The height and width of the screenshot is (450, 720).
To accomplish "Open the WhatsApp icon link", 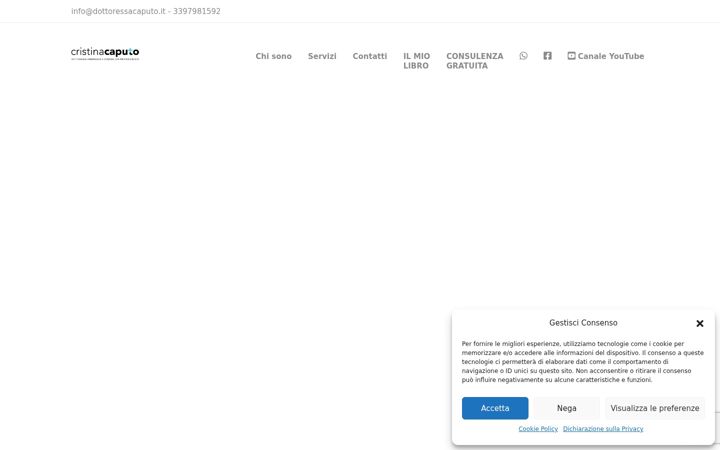I will coord(523,56).
